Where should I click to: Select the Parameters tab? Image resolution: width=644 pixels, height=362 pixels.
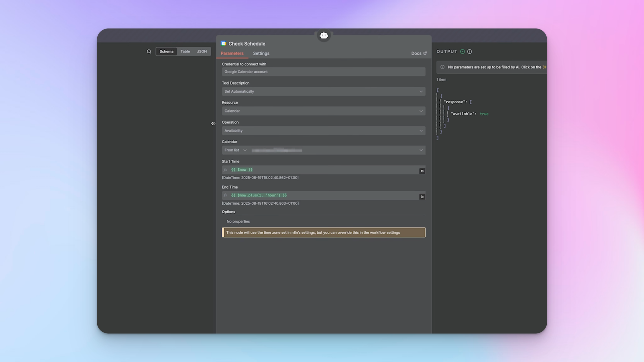(232, 53)
